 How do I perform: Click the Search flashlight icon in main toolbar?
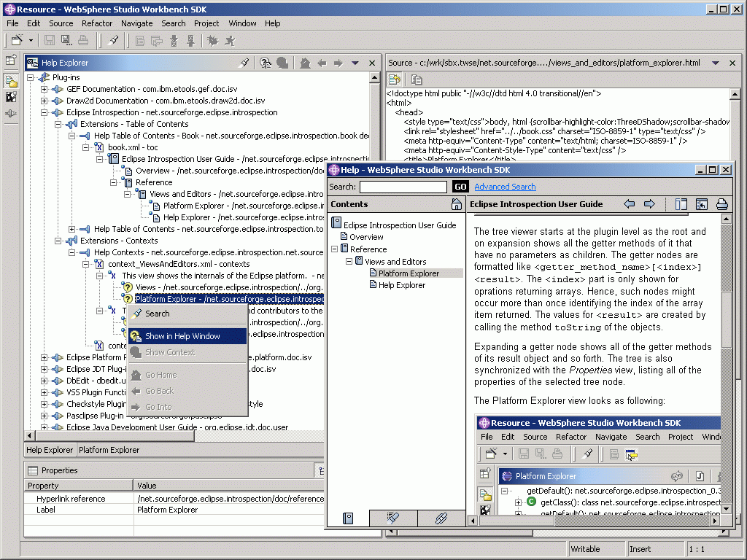click(x=113, y=41)
